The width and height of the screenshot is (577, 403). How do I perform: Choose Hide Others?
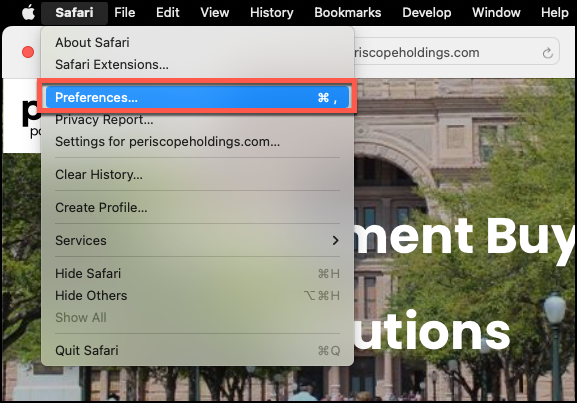tap(197, 296)
